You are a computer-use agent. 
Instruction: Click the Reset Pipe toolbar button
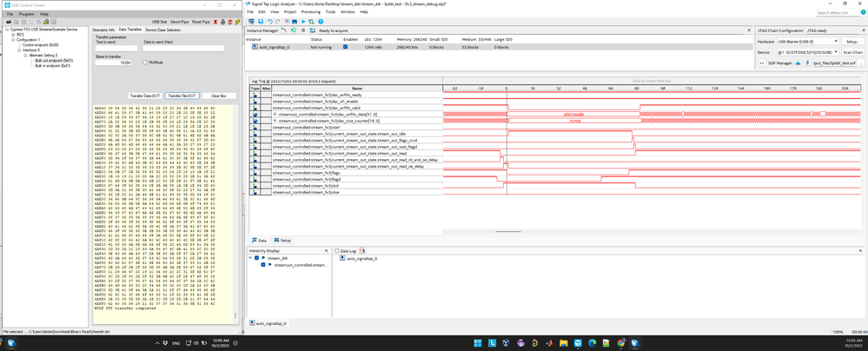tap(201, 22)
